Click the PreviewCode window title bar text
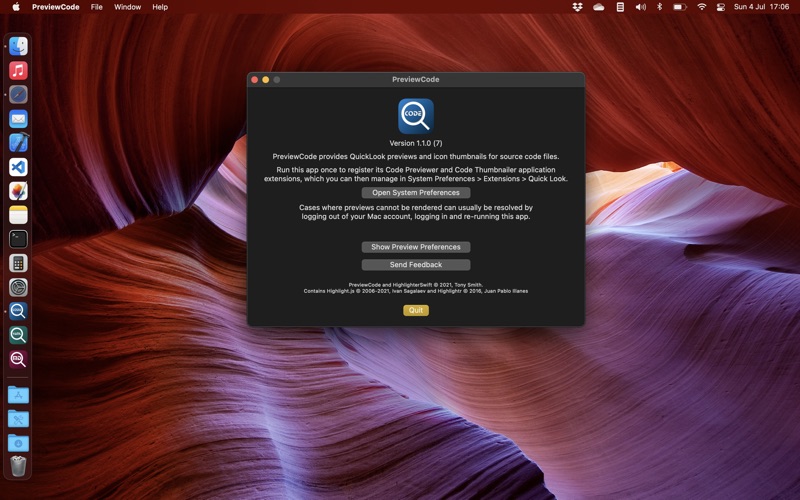 coord(416,80)
